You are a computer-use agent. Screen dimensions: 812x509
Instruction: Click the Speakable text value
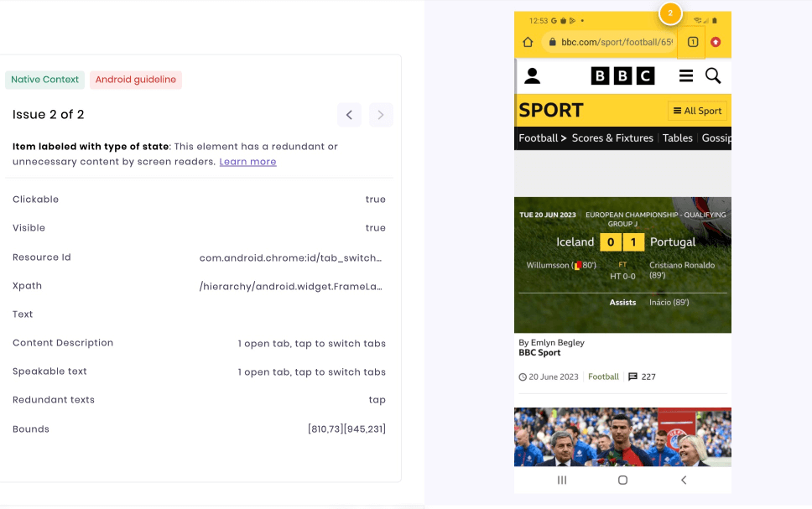tap(311, 371)
